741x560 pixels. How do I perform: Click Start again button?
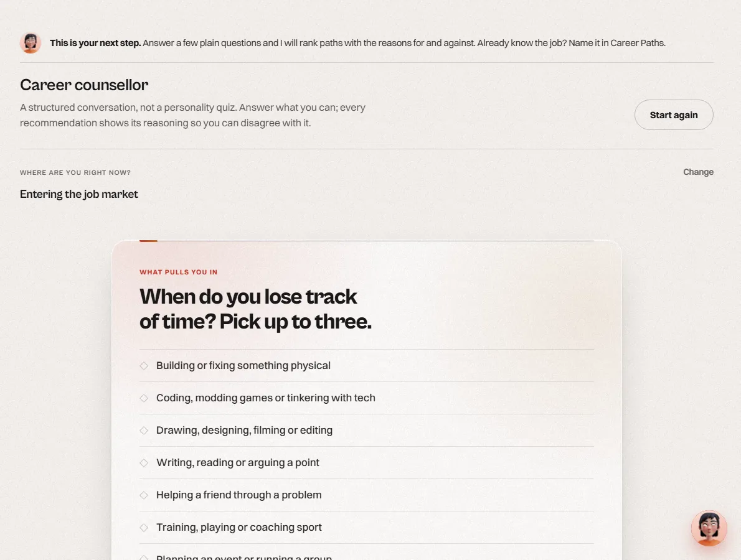(x=673, y=114)
